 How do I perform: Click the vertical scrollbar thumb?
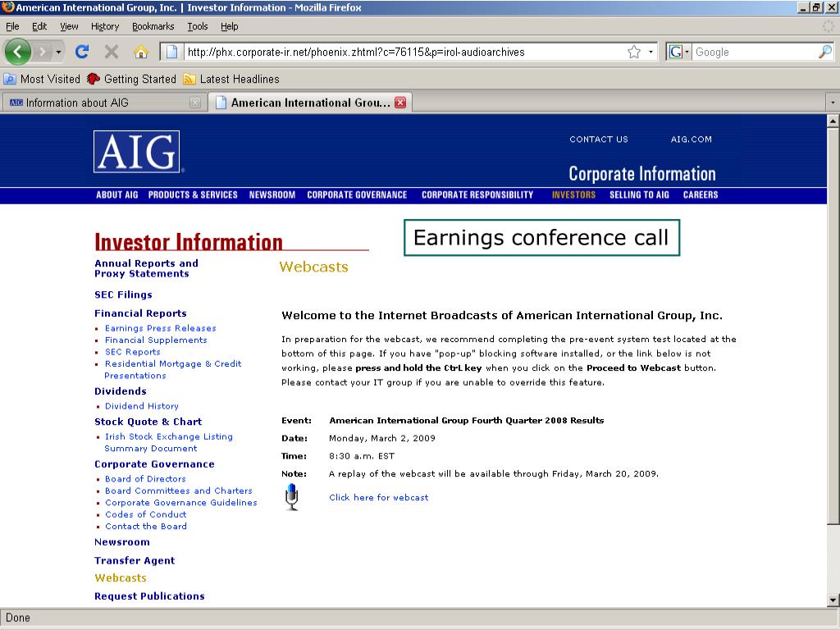click(x=833, y=326)
